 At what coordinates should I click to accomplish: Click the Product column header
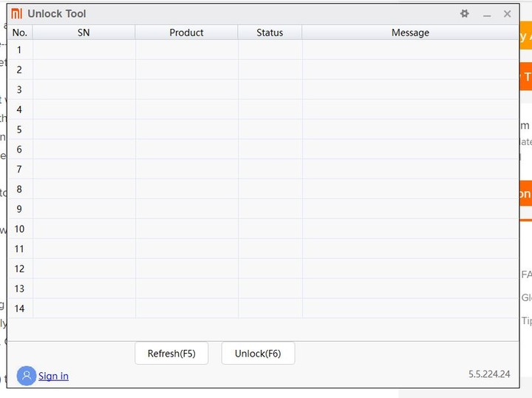(x=186, y=33)
